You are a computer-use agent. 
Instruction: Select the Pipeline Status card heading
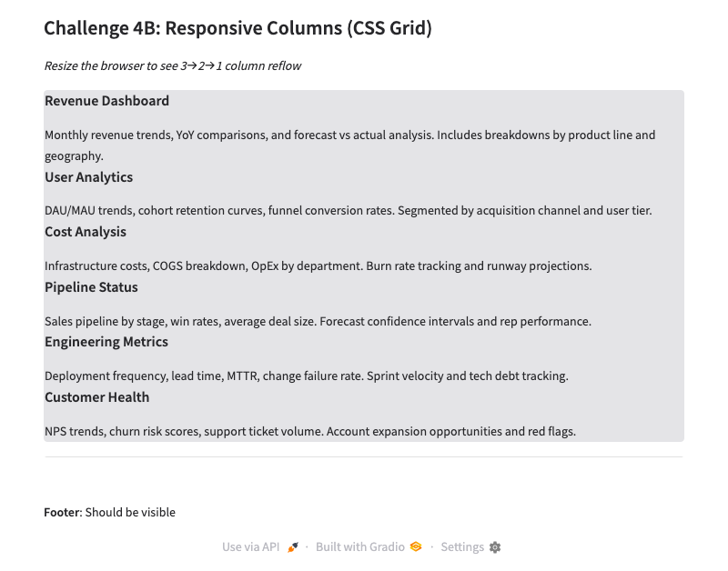pos(91,287)
